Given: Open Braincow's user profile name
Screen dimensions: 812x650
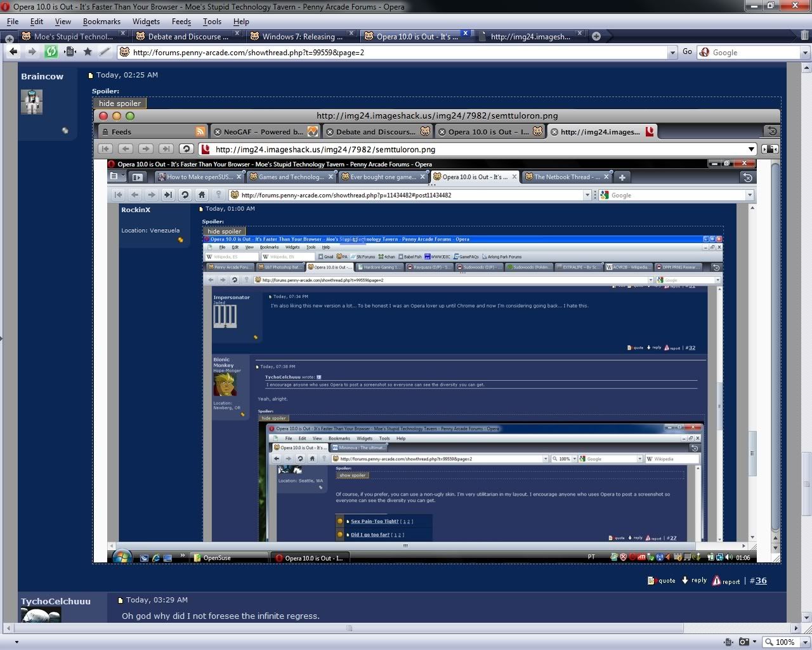Looking at the screenshot, I should [42, 76].
